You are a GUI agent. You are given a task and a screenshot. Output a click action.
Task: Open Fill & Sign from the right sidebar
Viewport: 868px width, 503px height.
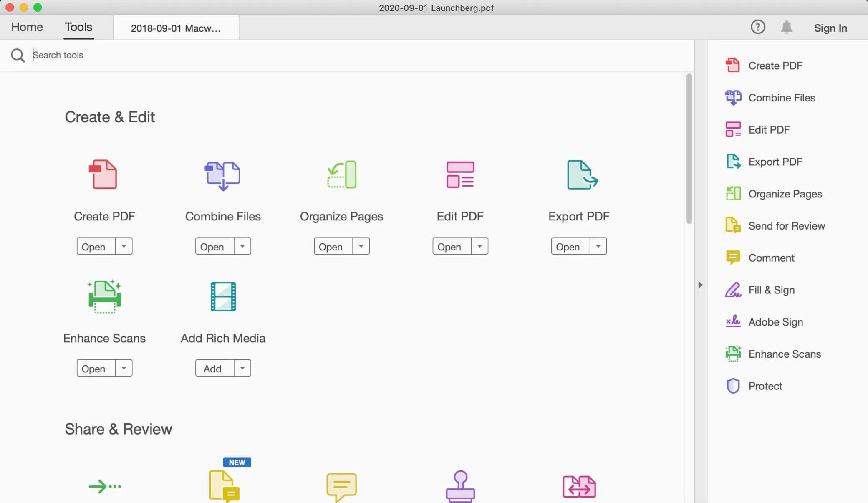(x=771, y=290)
